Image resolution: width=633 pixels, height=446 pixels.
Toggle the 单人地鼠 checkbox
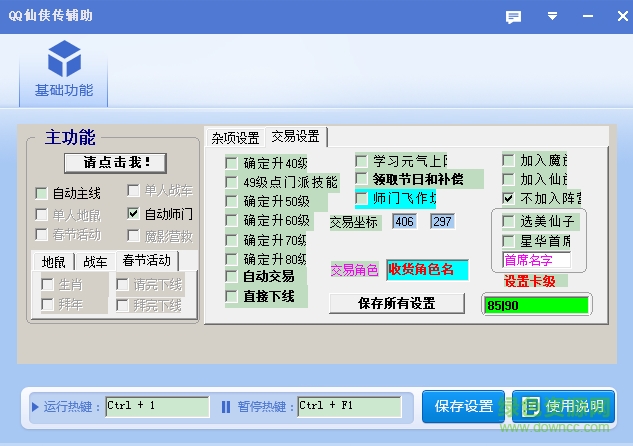[42, 214]
